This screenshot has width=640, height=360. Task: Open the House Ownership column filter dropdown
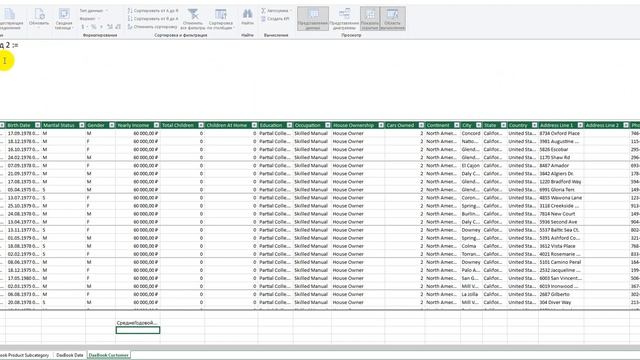[381, 125]
